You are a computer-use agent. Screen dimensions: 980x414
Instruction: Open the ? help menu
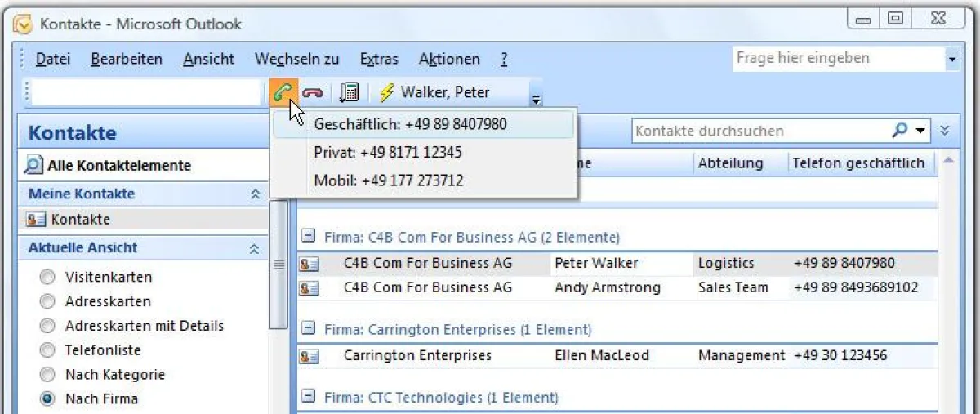click(504, 59)
